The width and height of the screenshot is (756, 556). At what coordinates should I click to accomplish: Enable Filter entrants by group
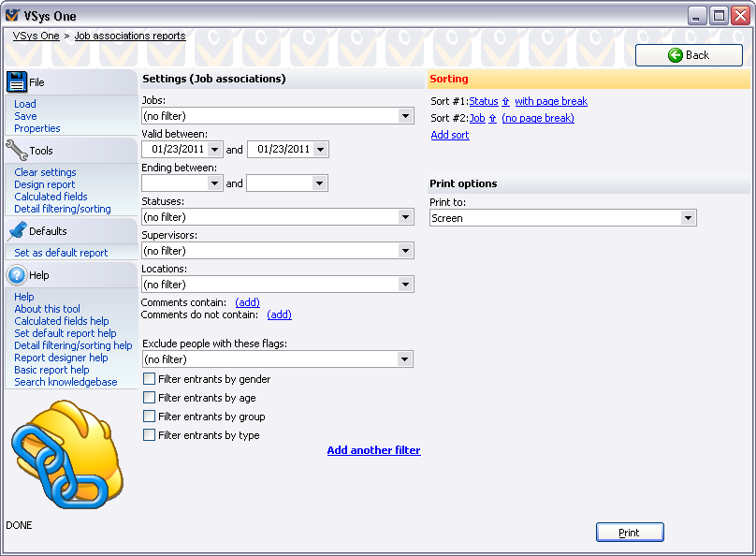click(150, 417)
